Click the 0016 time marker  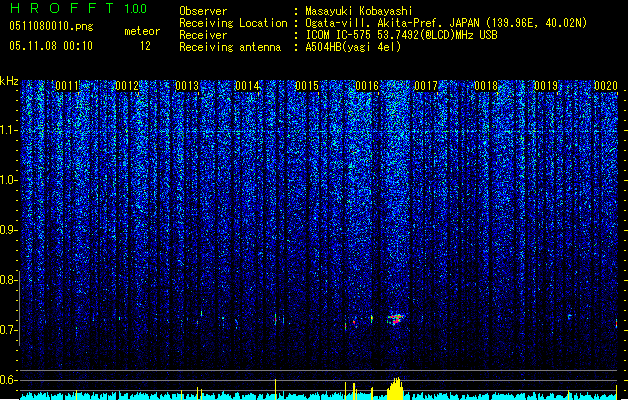367,86
